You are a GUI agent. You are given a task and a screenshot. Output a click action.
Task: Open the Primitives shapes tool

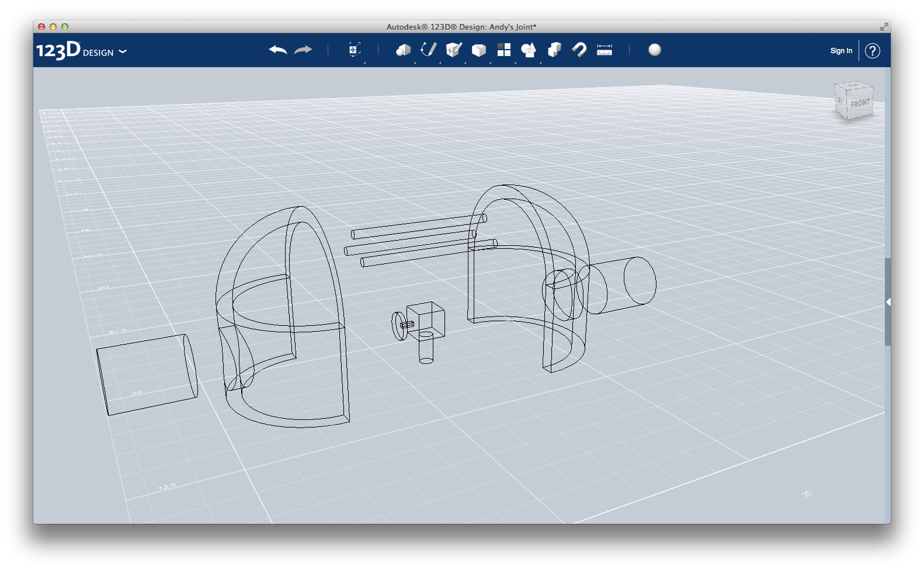click(404, 50)
